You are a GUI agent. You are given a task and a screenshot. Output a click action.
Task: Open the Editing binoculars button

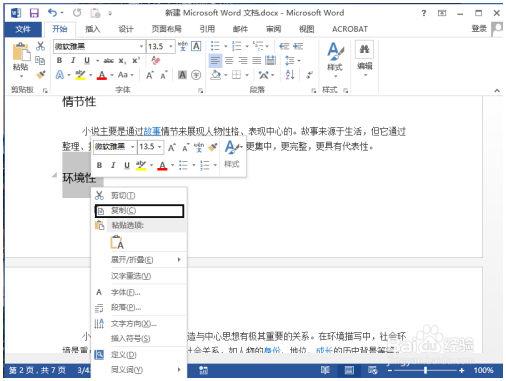[x=364, y=59]
